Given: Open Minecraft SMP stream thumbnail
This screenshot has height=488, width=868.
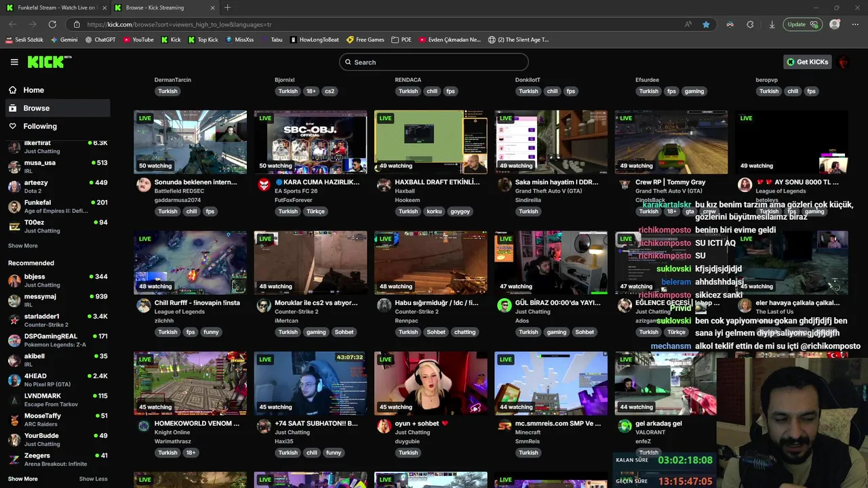Looking at the screenshot, I should pyautogui.click(x=551, y=384).
